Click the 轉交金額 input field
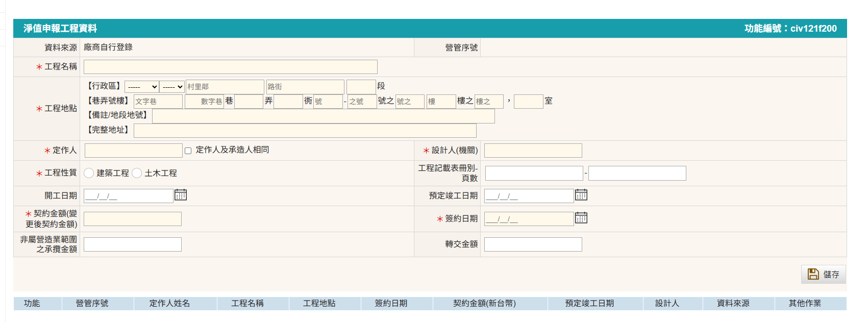The width and height of the screenshot is (868, 322). point(533,244)
